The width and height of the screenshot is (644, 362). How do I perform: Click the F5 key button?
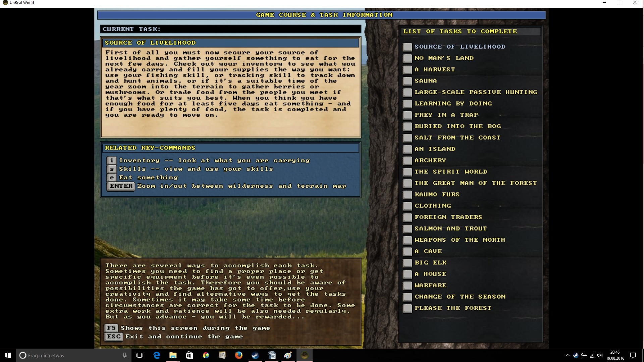click(112, 328)
